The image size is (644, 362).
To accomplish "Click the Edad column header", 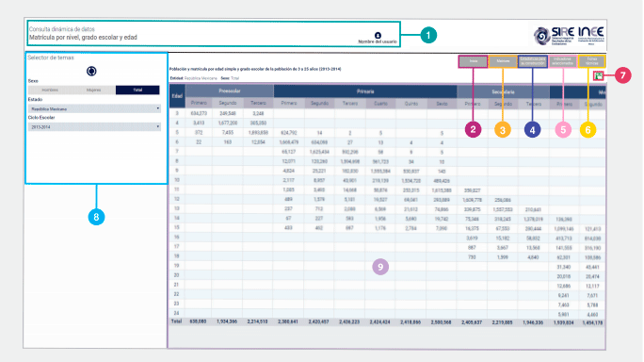I will tap(177, 96).
